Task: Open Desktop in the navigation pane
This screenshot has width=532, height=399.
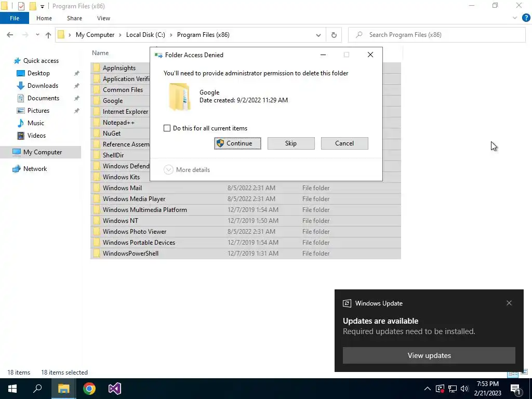Action: pos(38,73)
